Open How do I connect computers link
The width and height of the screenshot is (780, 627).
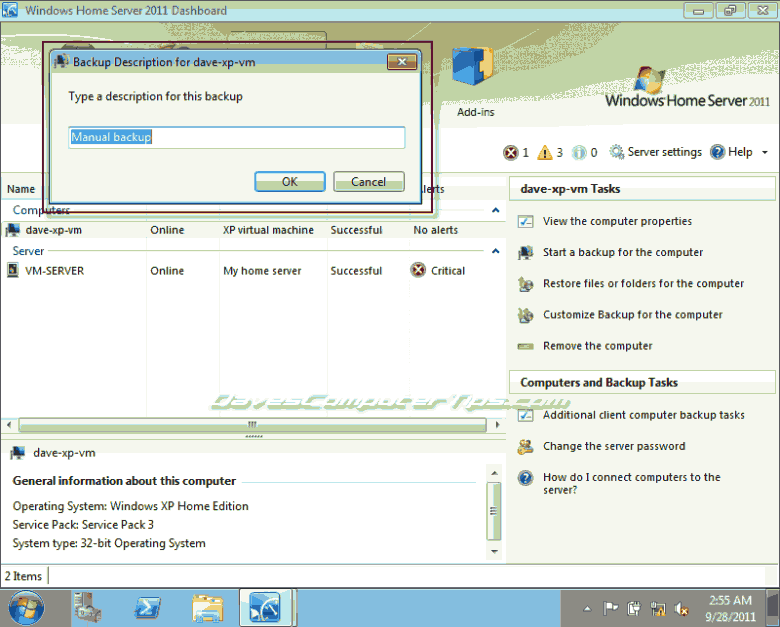(632, 483)
